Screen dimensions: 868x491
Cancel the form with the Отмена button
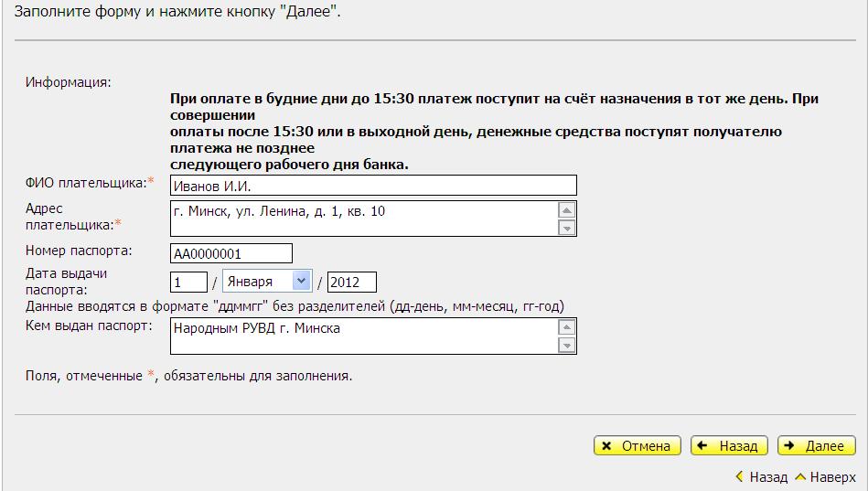(638, 446)
